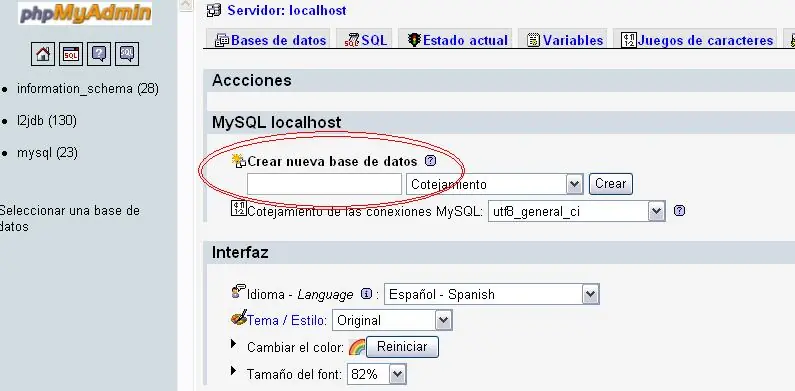The width and height of the screenshot is (795, 391).
Task: Click the Tema / Estilo link
Action: click(x=287, y=321)
